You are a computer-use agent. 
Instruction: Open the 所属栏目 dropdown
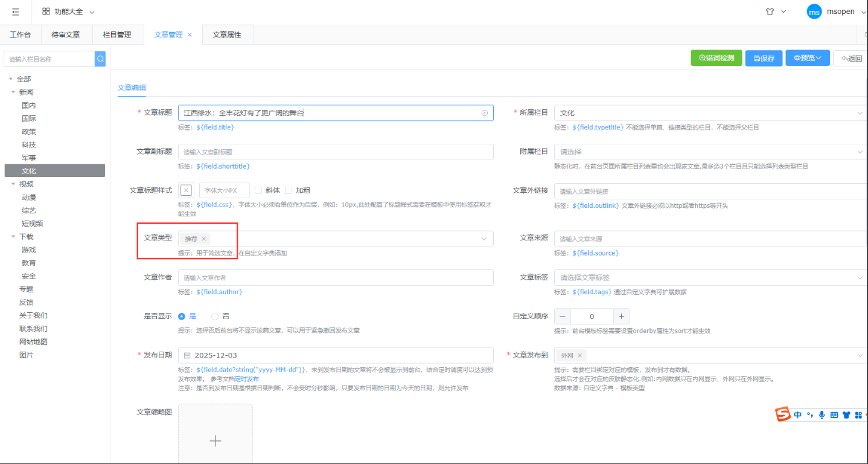(710, 113)
